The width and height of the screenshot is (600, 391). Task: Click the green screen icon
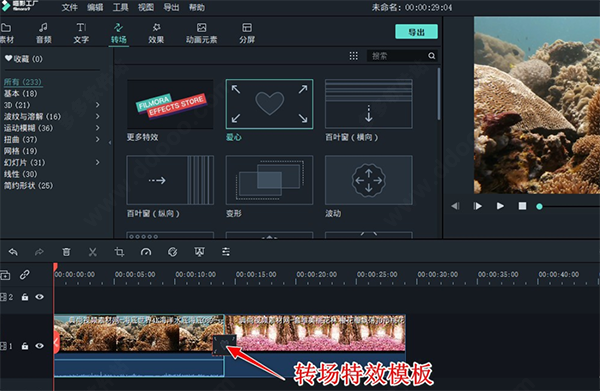[199, 252]
